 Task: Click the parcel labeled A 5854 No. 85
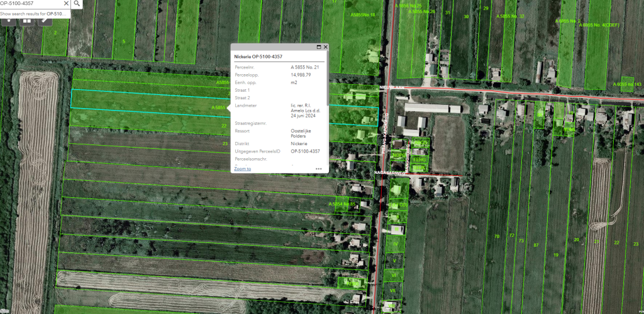tap(343, 205)
